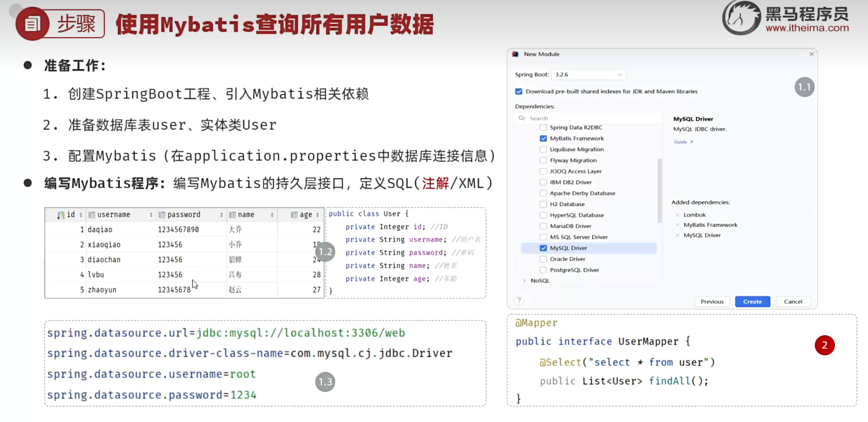Open the Spring Boot version dropdown
The height and width of the screenshot is (422, 868).
coord(589,75)
